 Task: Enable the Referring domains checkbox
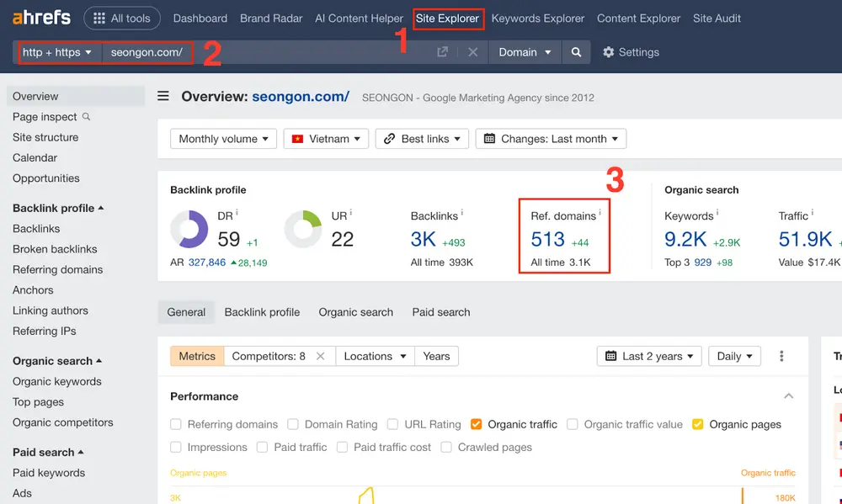coord(176,424)
